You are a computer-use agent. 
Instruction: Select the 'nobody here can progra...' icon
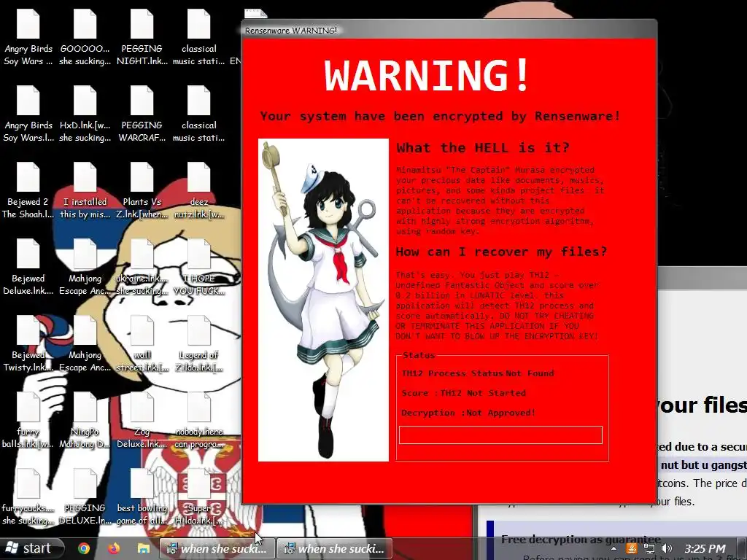click(x=199, y=421)
